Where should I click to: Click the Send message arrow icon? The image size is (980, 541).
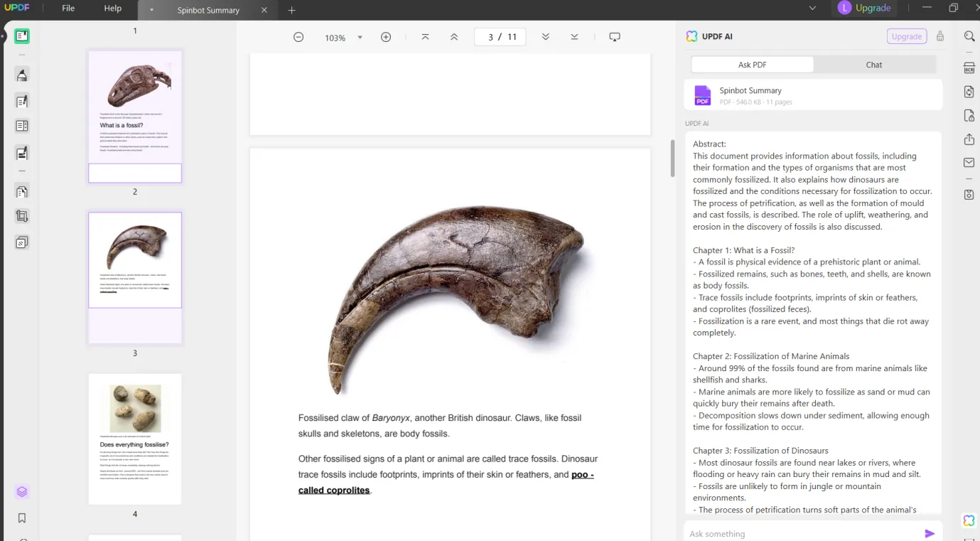pyautogui.click(x=929, y=533)
